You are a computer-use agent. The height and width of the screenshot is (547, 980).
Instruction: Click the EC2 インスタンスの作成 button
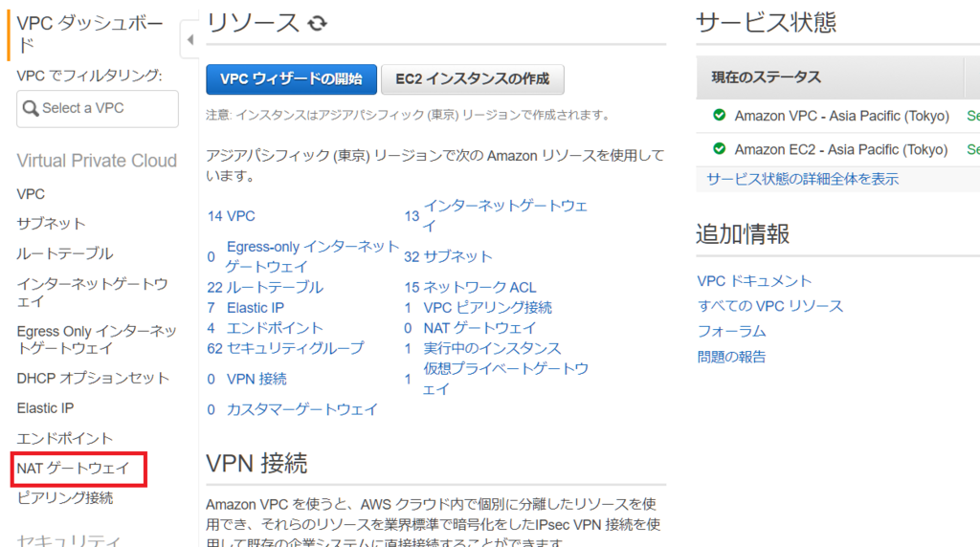(x=473, y=79)
